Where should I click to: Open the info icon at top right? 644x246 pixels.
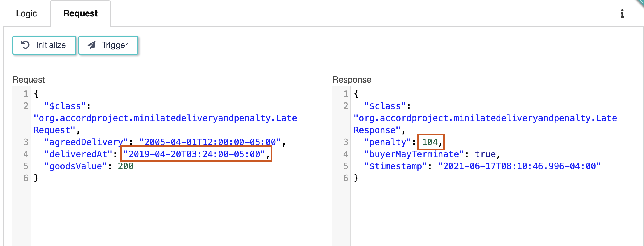tap(622, 13)
